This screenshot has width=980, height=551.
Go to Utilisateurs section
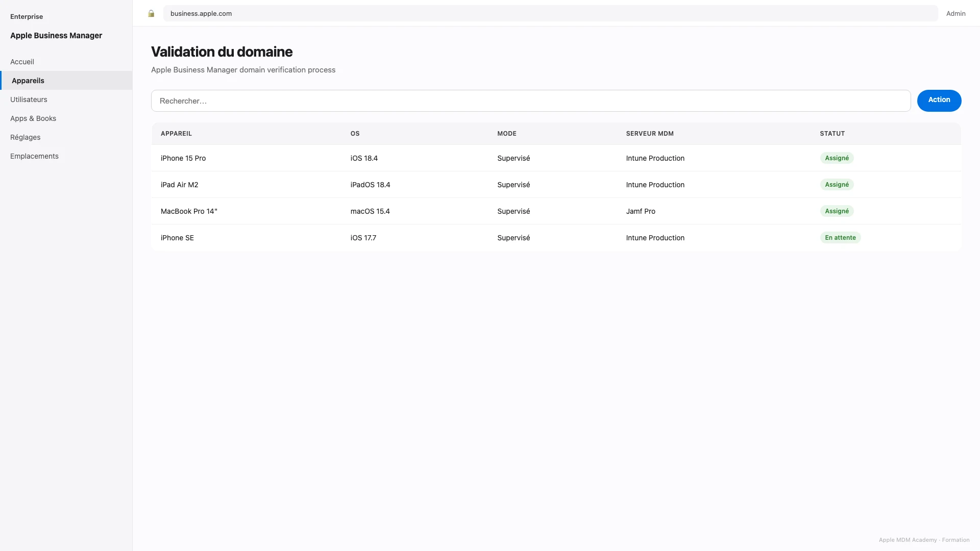66,99
